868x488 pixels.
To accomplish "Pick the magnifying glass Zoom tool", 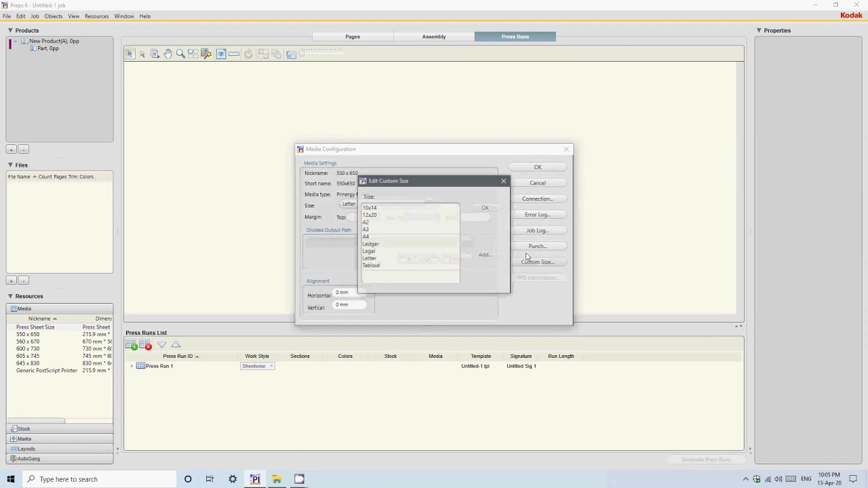I will (x=180, y=54).
